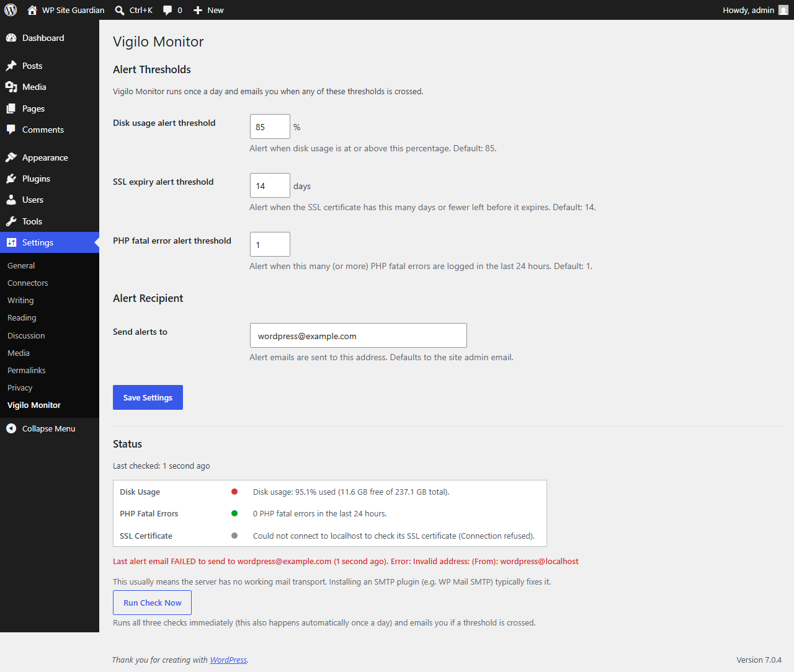
Task: Focus the PHP fatal error threshold field
Action: click(270, 244)
